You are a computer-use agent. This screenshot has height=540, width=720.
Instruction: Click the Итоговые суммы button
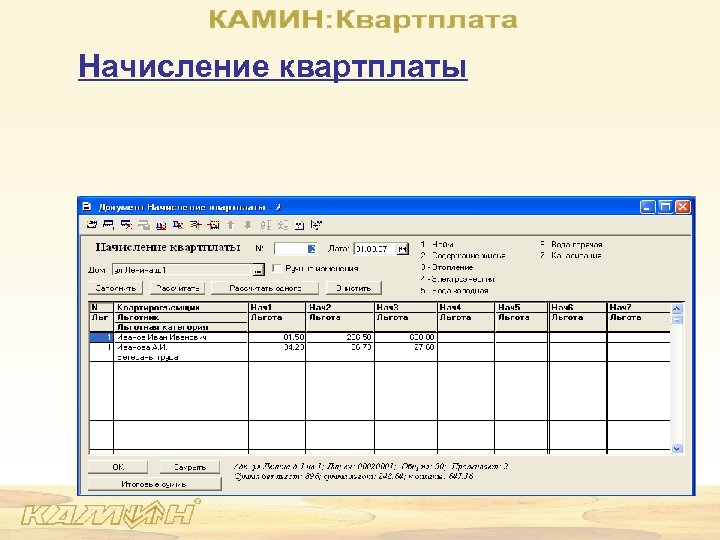click(x=154, y=484)
